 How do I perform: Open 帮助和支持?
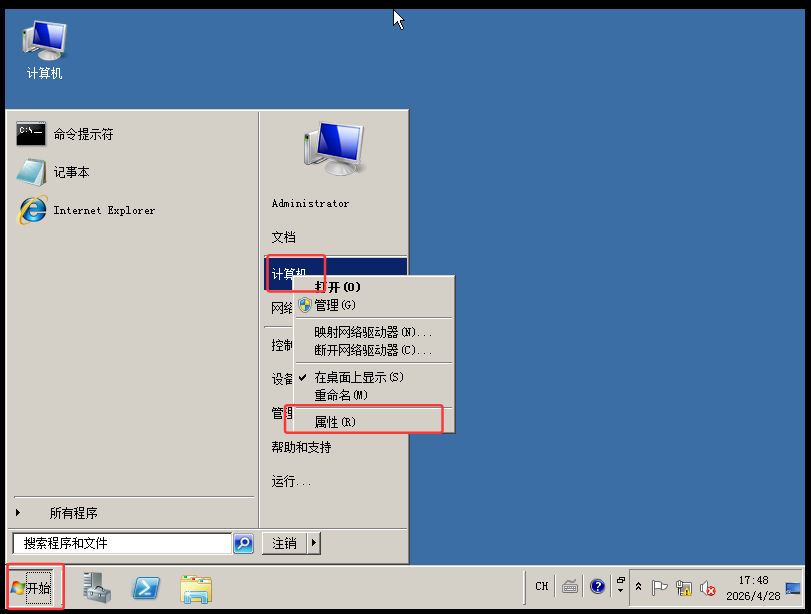click(x=302, y=447)
